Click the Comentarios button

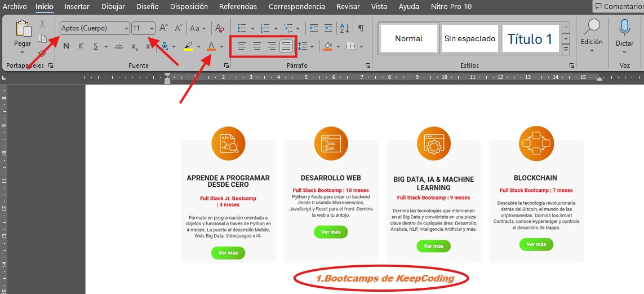pyautogui.click(x=619, y=6)
